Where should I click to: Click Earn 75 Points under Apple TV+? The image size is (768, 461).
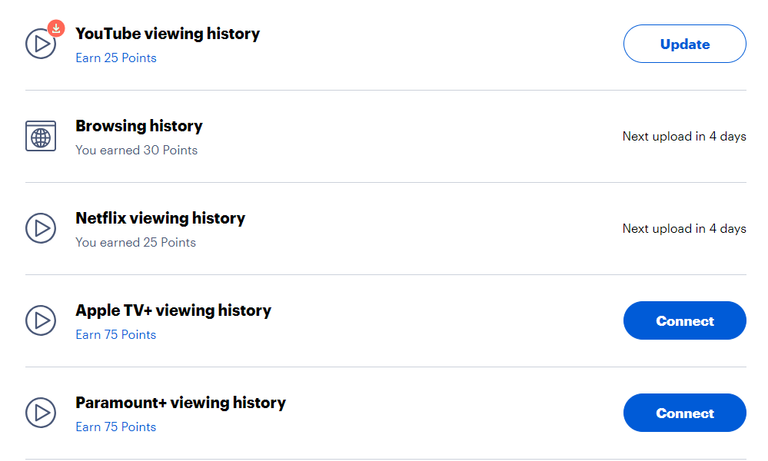point(116,335)
